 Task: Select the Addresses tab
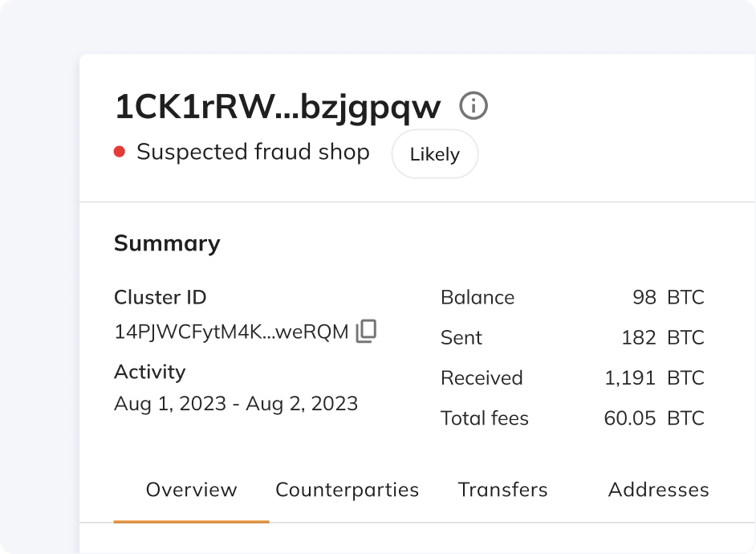pyautogui.click(x=658, y=490)
